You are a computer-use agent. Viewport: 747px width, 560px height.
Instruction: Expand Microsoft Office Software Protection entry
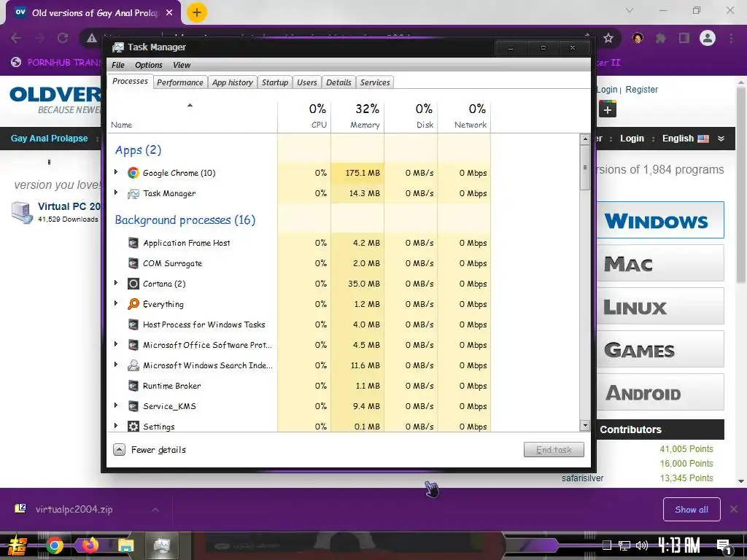coord(116,344)
